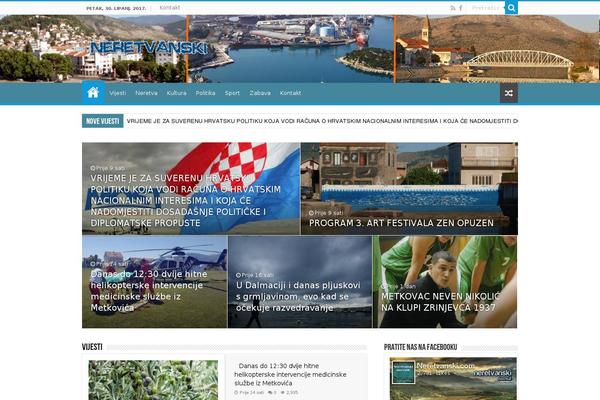Open featured tile about helicopter interventions from Metković
This screenshot has width=600, height=400.
[x=155, y=282]
